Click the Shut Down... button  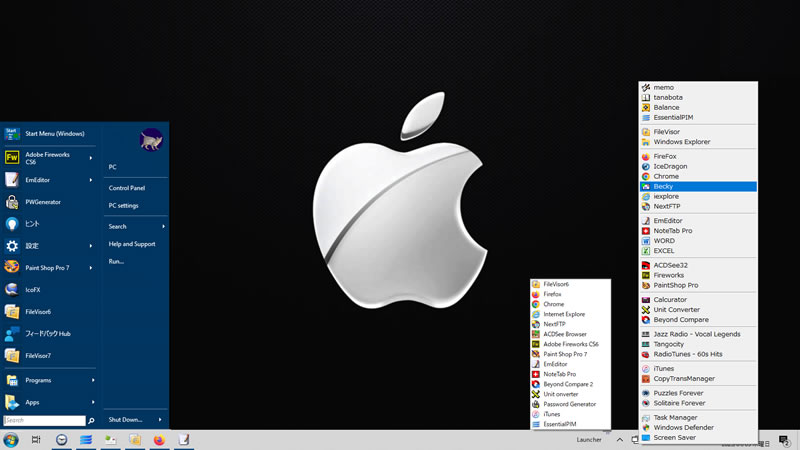tap(126, 419)
